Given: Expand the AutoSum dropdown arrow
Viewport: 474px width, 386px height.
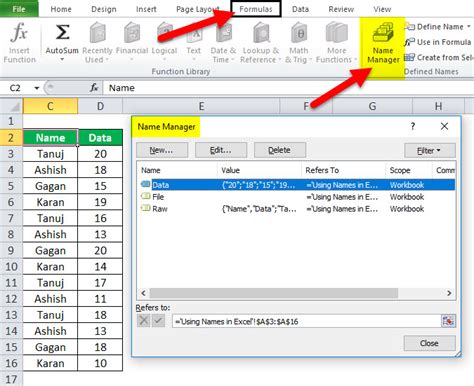Looking at the screenshot, I should [62, 60].
